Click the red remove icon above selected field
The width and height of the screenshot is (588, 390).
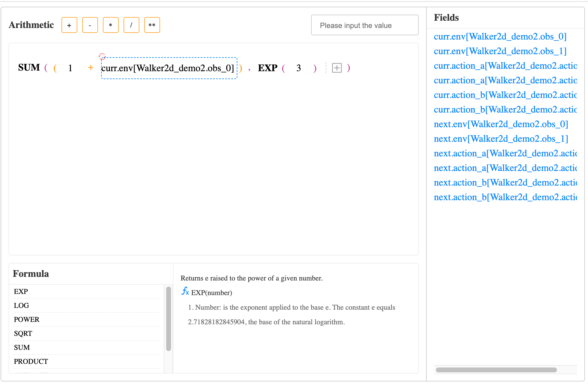(x=102, y=56)
